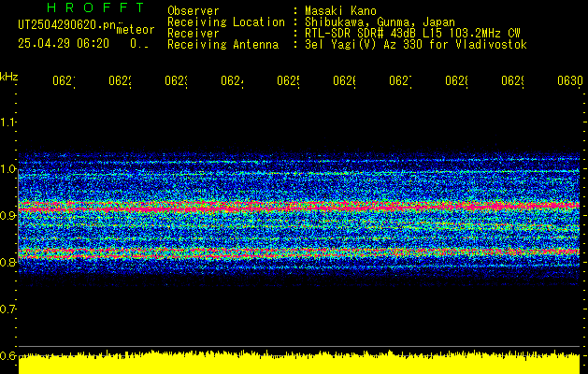
Task: Click observer name Masaki Kano
Action: coord(341,10)
